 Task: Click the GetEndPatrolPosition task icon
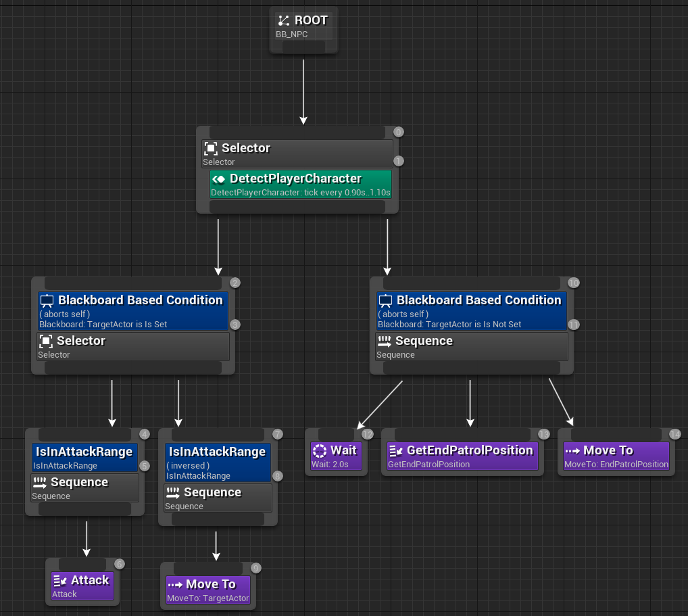(396, 451)
